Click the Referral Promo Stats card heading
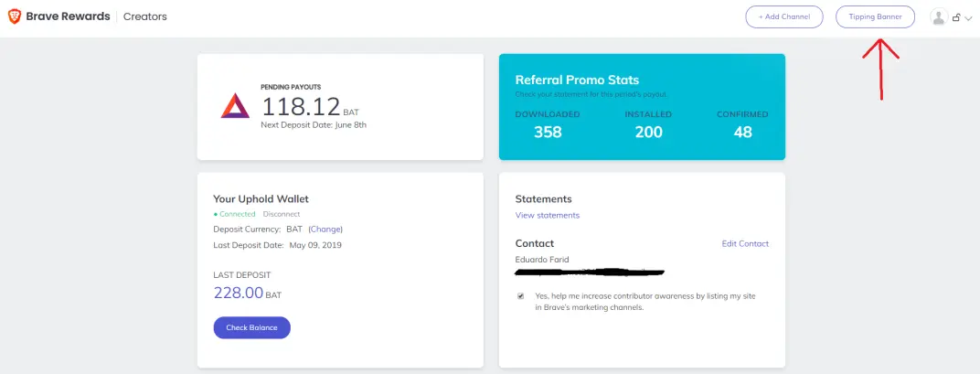Viewport: 980px width, 374px height. 577,80
